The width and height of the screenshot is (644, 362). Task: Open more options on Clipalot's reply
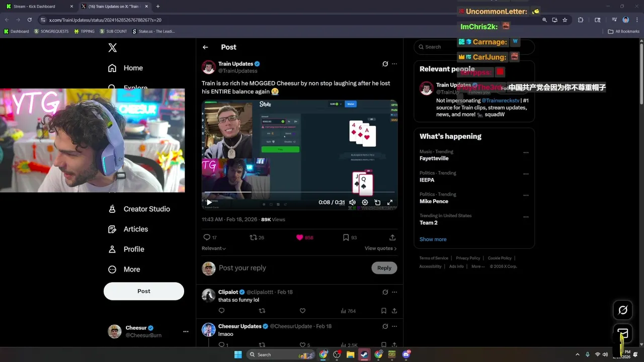coord(394,292)
